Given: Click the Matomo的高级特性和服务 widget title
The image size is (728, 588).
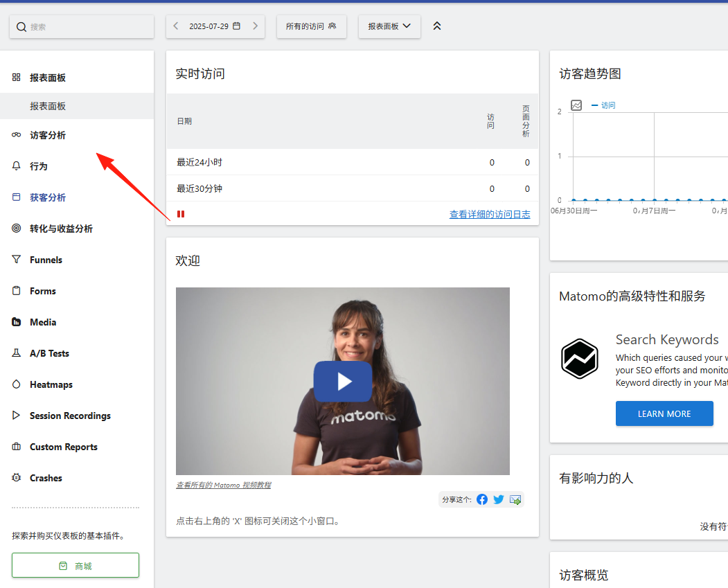Looking at the screenshot, I should point(632,296).
